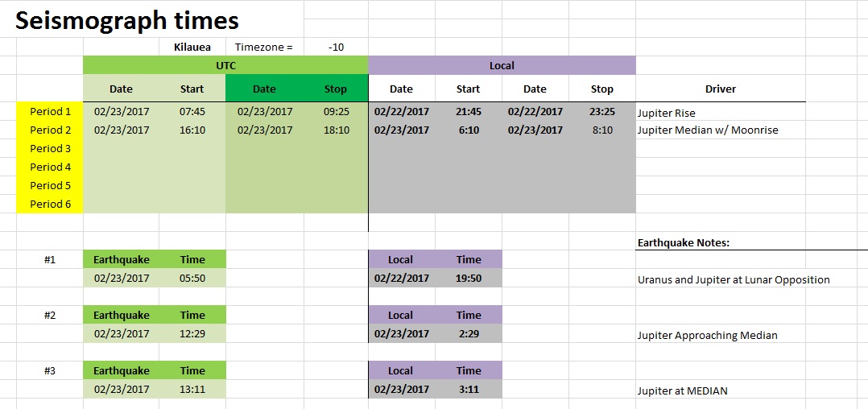Screen dimensions: 868x409
Task: Click the Earthquake Notes heading
Action: click(x=683, y=242)
